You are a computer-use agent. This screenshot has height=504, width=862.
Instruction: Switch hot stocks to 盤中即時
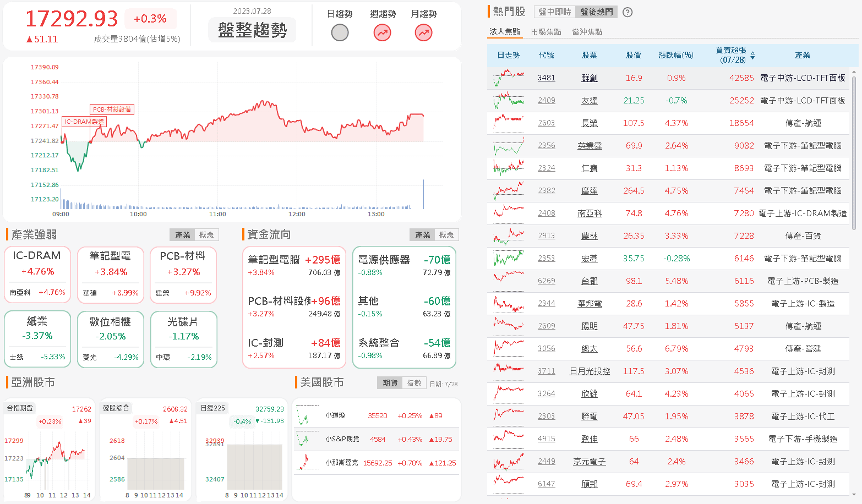[555, 12]
